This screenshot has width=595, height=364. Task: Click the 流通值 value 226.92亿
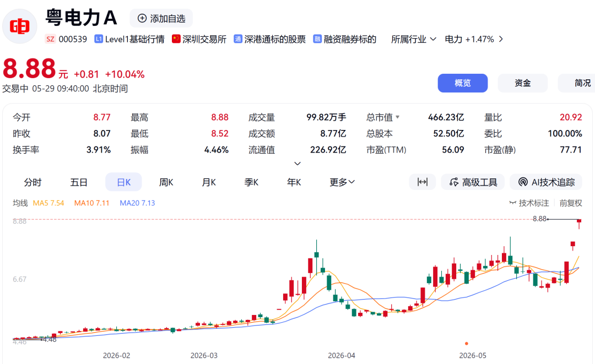point(328,150)
